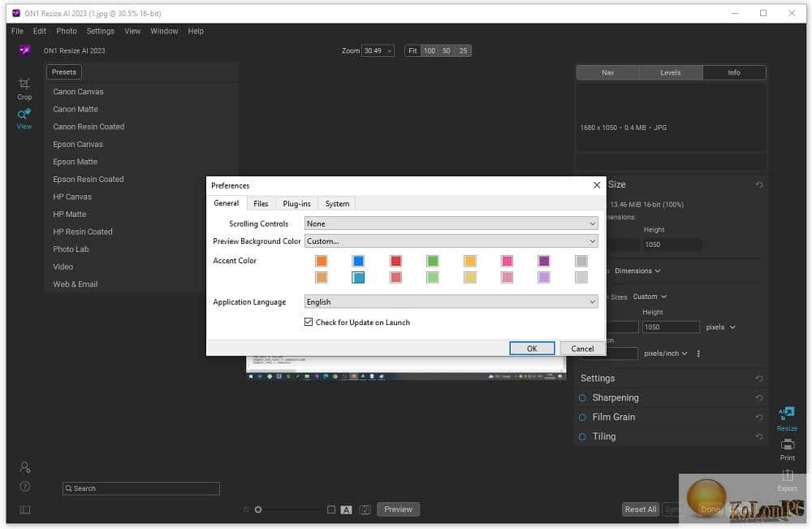Open the Photo menu
Viewport: 812px width, 529px height.
coord(67,31)
